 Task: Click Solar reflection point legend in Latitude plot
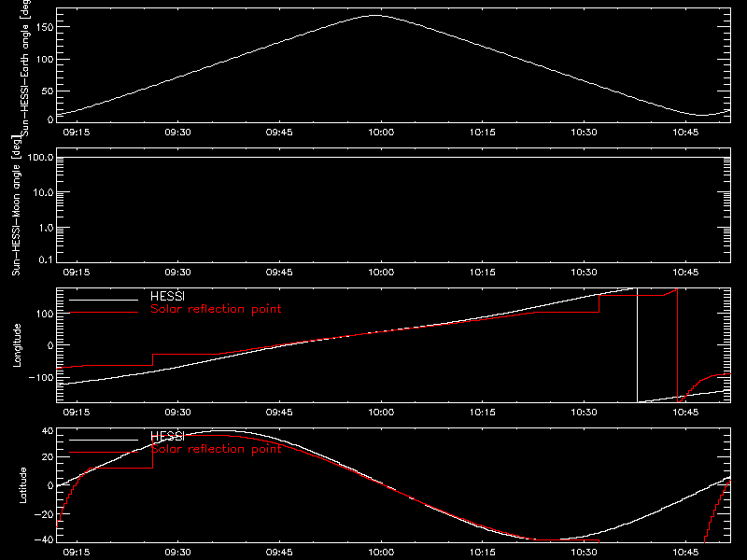tap(216, 449)
